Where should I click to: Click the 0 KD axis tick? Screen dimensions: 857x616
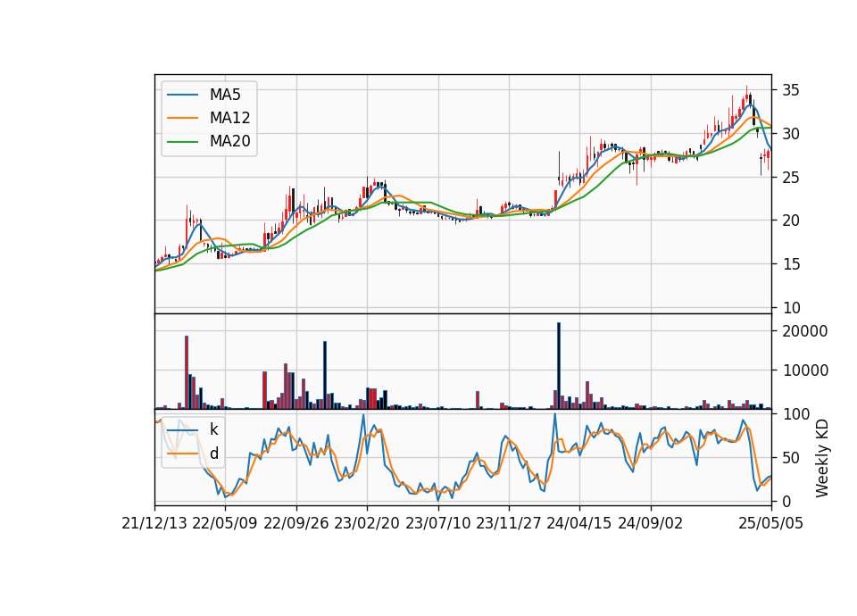point(786,501)
